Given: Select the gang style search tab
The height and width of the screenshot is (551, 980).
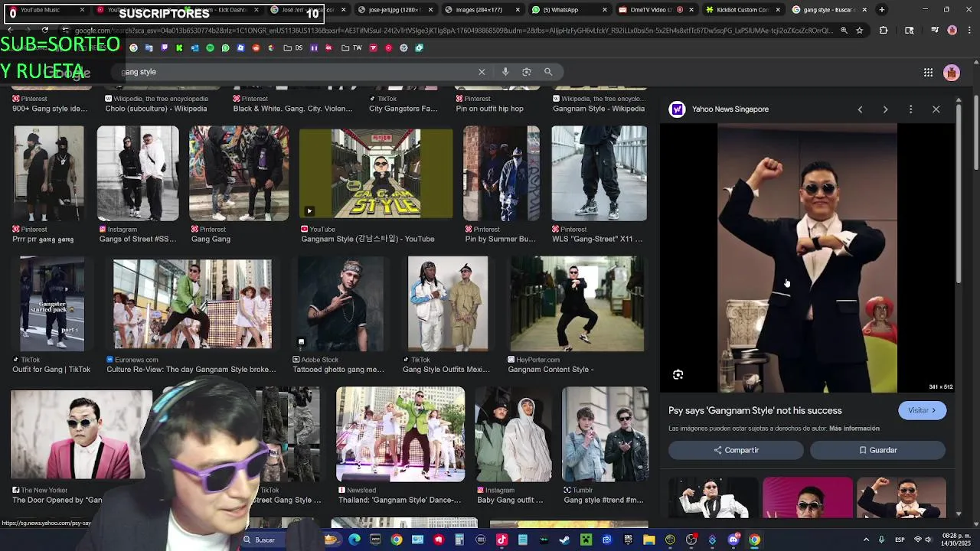Looking at the screenshot, I should [x=830, y=10].
